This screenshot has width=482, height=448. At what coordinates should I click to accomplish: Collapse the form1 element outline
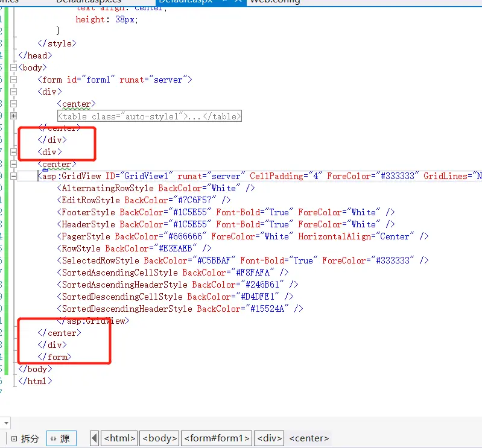click(13, 80)
